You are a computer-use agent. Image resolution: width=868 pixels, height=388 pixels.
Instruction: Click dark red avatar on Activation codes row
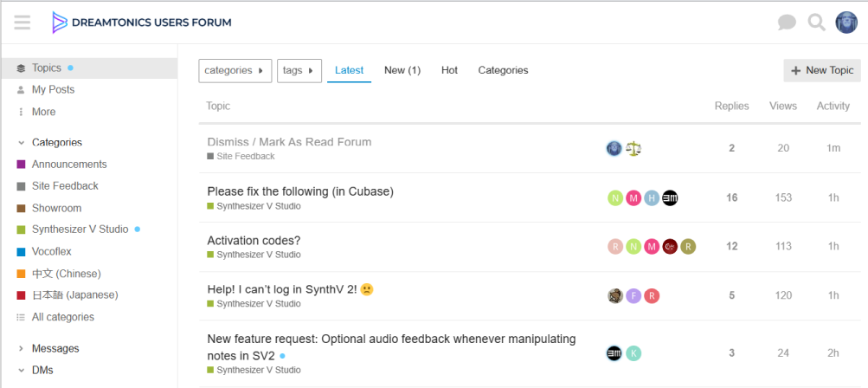point(671,247)
